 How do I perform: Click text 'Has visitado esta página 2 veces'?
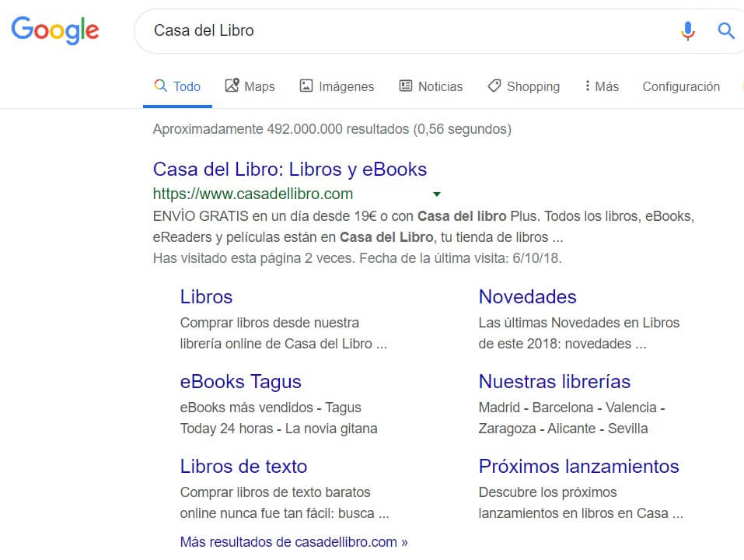pos(254,258)
